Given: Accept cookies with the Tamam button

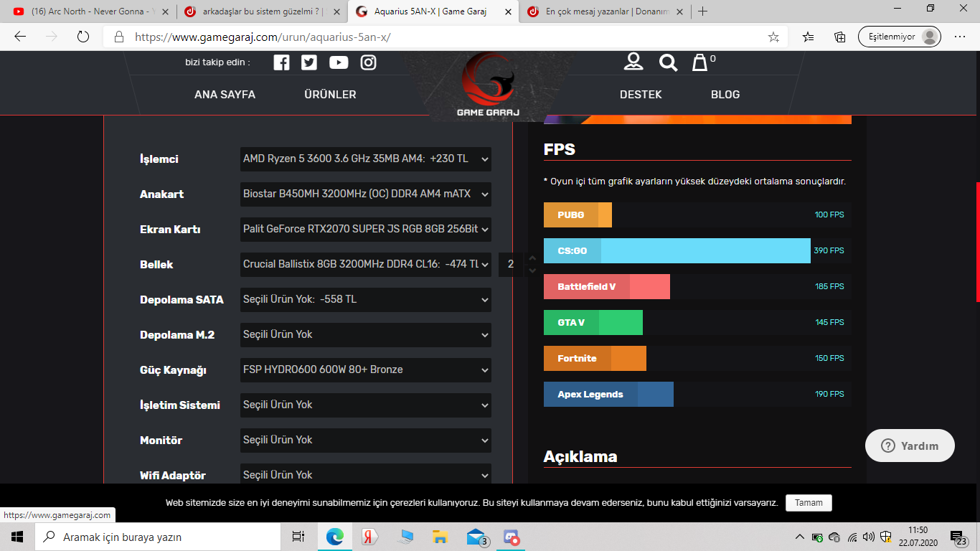Looking at the screenshot, I should tap(809, 503).
